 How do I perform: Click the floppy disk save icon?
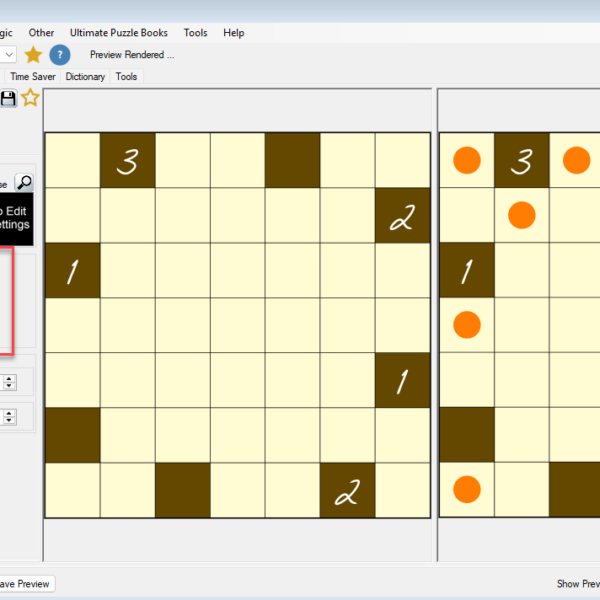(8, 97)
